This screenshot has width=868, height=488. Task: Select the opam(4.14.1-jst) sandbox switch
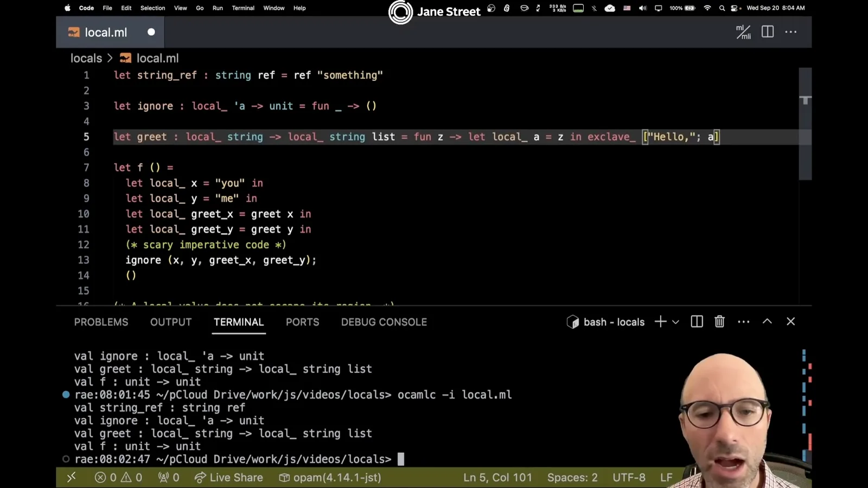(330, 478)
